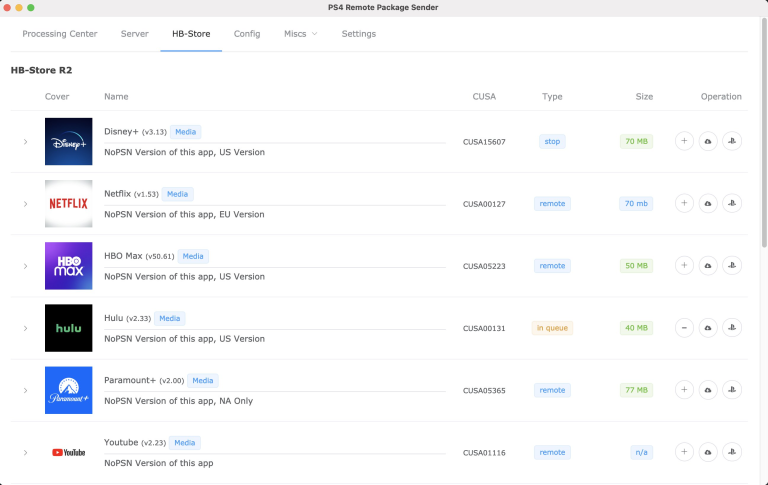The height and width of the screenshot is (485, 768).
Task: Click the Media tag beside Disney+
Action: (x=186, y=132)
